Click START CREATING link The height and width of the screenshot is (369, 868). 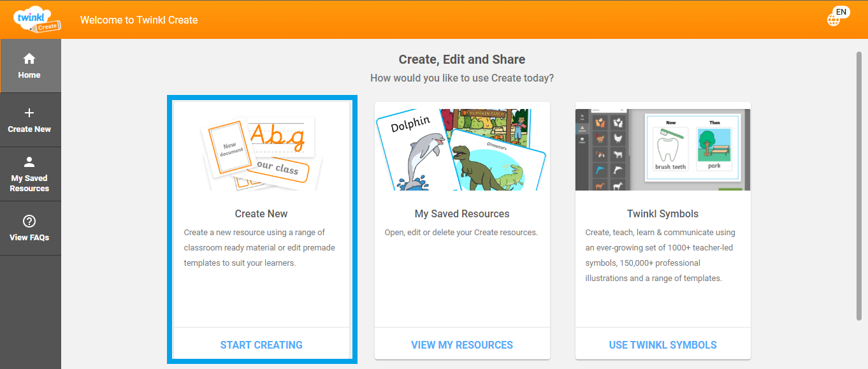click(x=261, y=344)
